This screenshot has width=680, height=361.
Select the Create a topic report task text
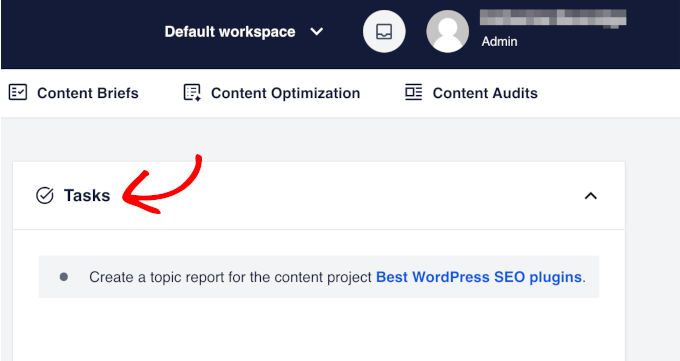[230, 277]
